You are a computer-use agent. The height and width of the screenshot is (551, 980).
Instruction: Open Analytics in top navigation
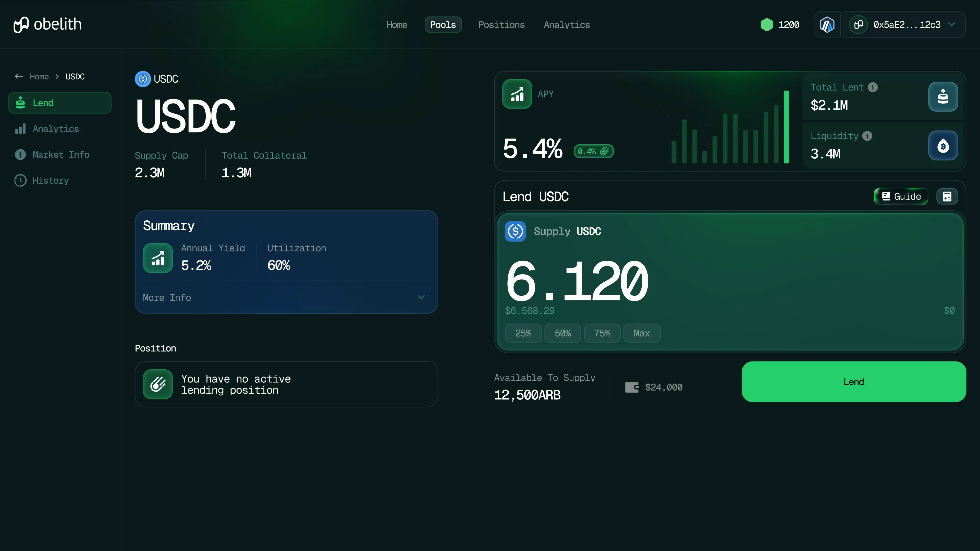point(567,25)
